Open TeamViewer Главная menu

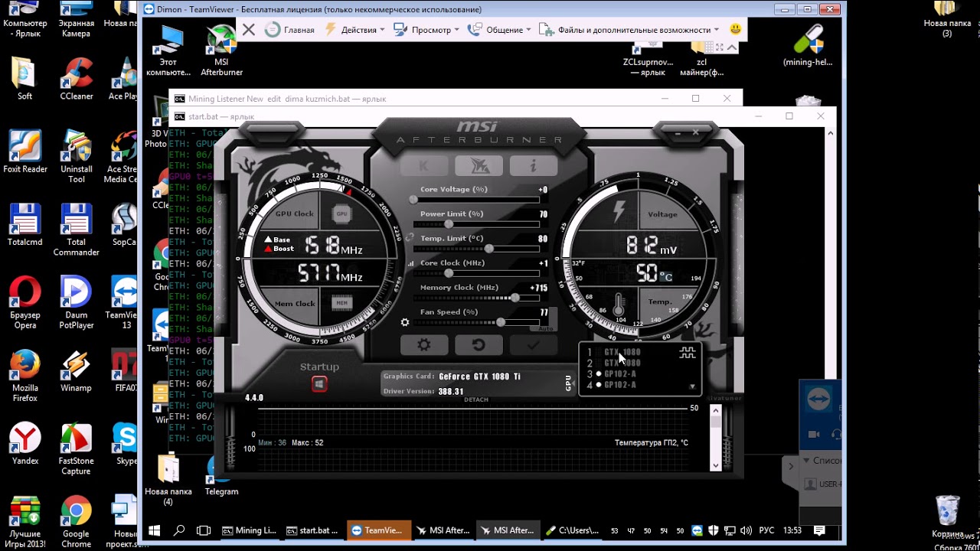pos(290,30)
